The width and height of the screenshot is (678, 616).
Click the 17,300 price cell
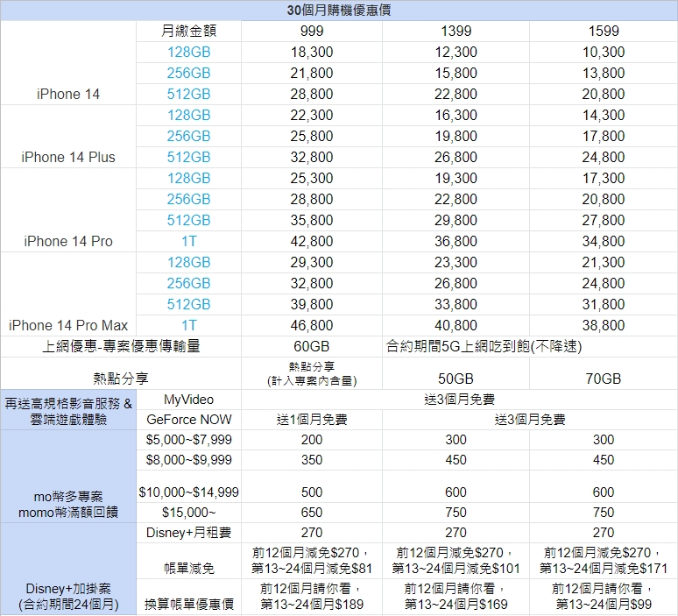tap(604, 178)
